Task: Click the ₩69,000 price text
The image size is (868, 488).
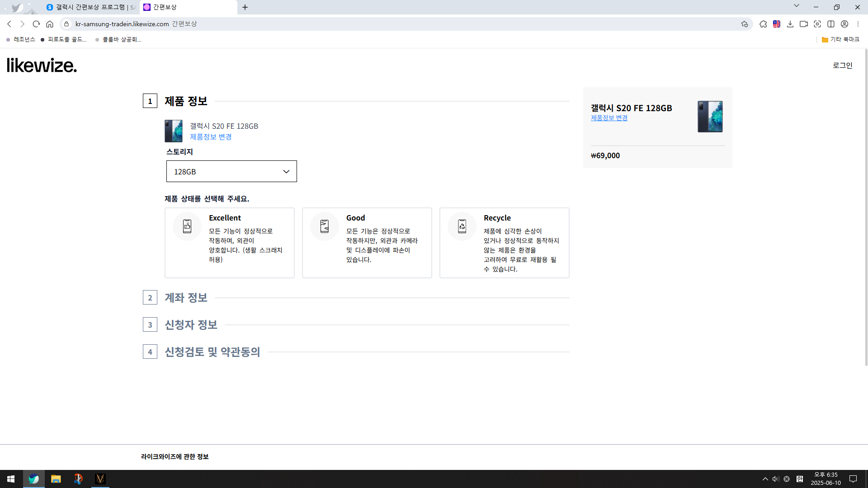Action: click(x=605, y=155)
